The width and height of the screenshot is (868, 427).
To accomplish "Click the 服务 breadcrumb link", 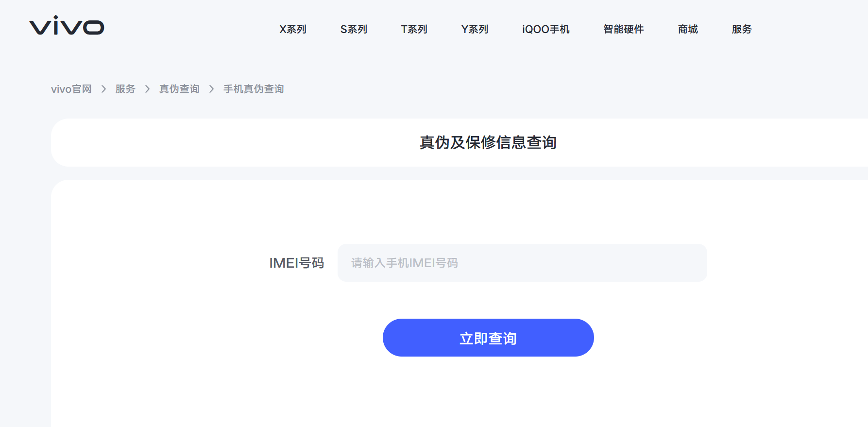I will [125, 89].
